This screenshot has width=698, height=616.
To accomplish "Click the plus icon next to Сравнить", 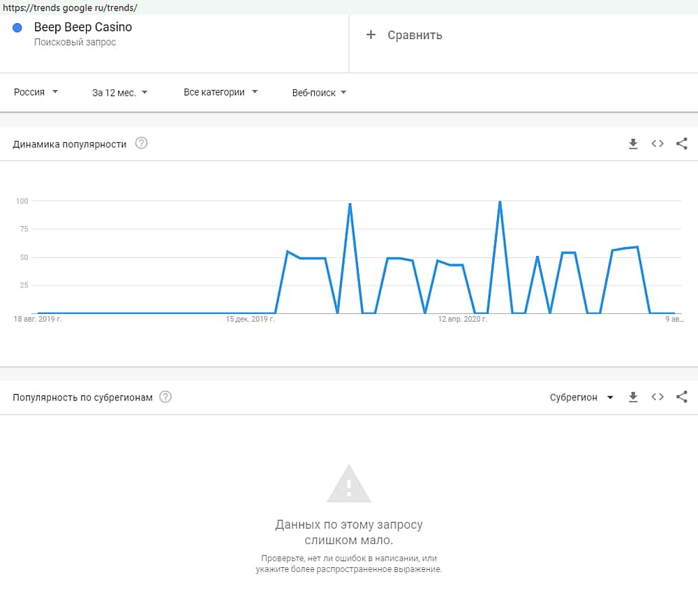I will [371, 35].
